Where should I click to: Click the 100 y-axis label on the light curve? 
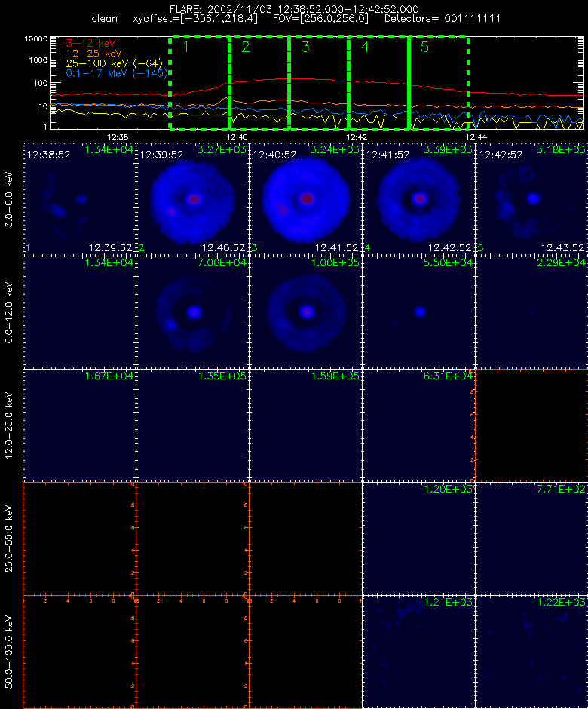pos(41,83)
